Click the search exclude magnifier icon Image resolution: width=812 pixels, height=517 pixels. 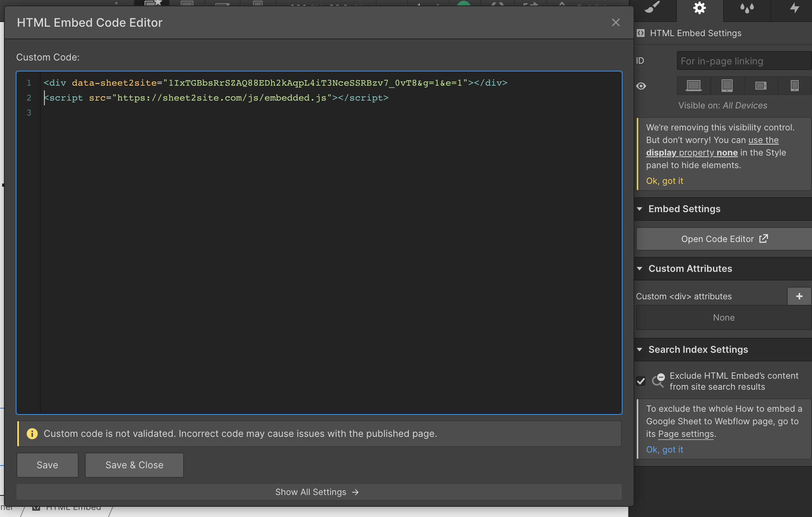pos(658,380)
